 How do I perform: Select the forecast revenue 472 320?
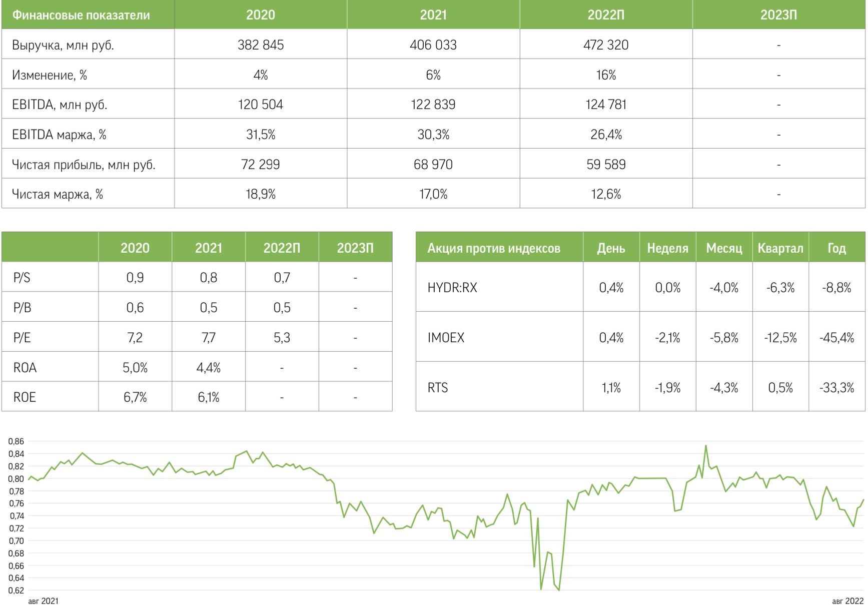click(x=606, y=45)
